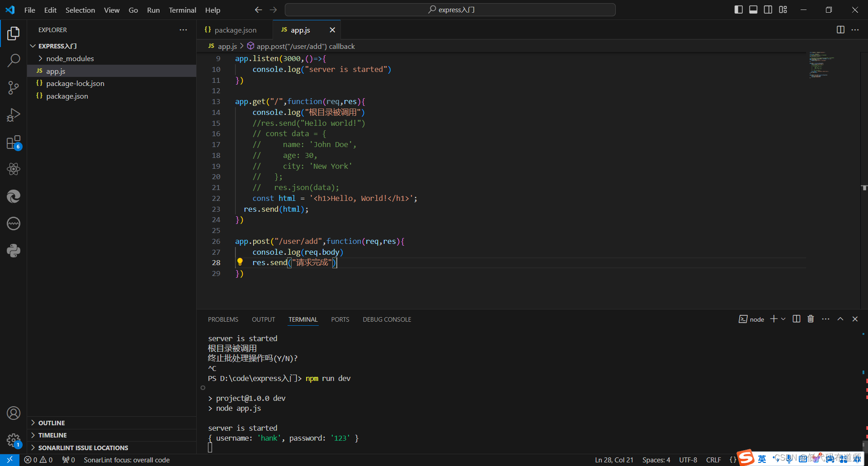Show errors and warnings in status bar
Screen dimensions: 868x466
tap(38, 460)
